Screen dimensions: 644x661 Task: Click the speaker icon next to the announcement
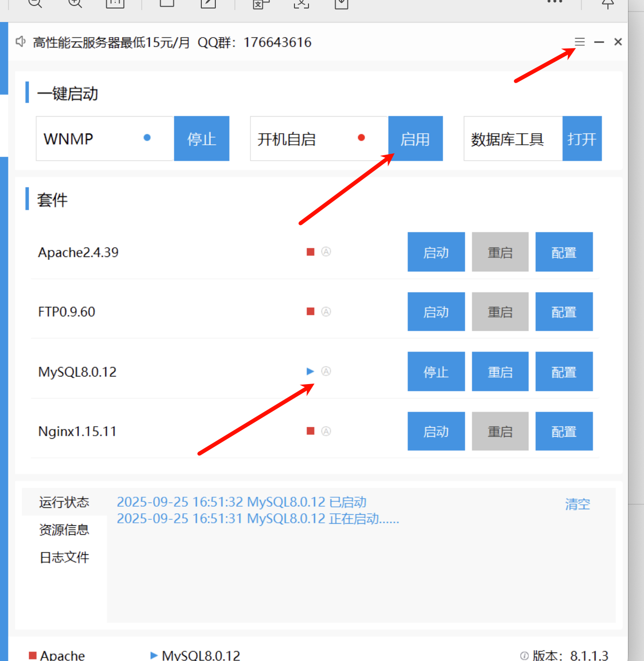[20, 42]
